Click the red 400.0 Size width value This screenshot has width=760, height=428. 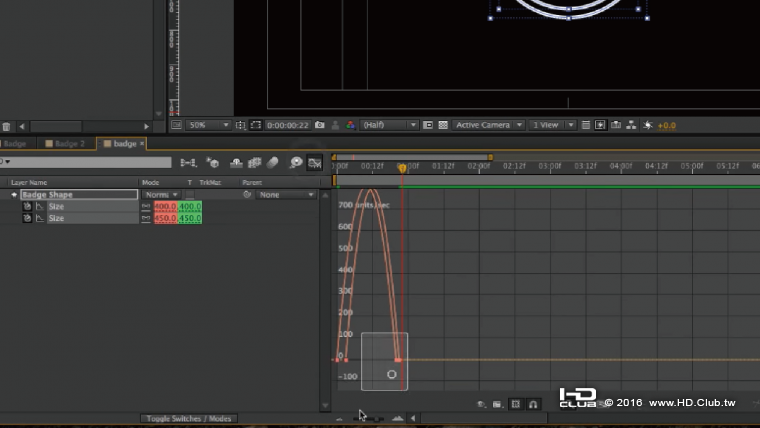pyautogui.click(x=165, y=206)
